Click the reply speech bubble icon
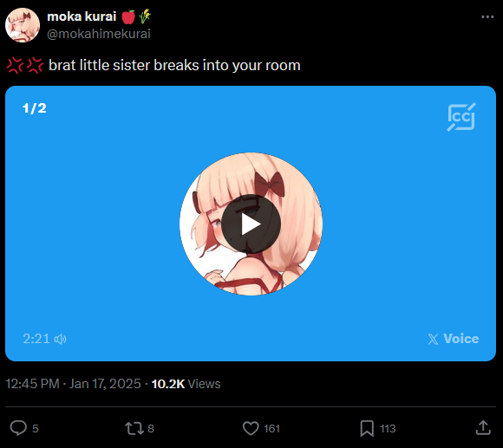This screenshot has width=503, height=448. tap(18, 428)
